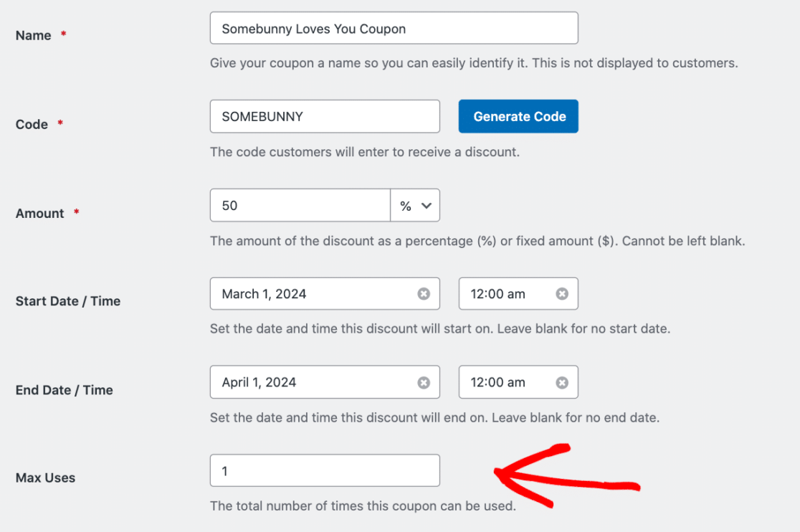Click the Start Date / Time label
Image resolution: width=800 pixels, height=532 pixels.
(67, 301)
